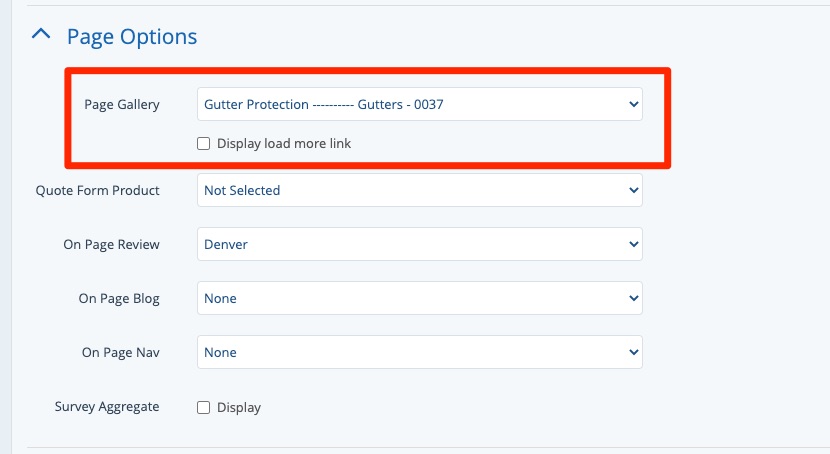
Task: Click the On Page Blog field label
Action: click(119, 298)
